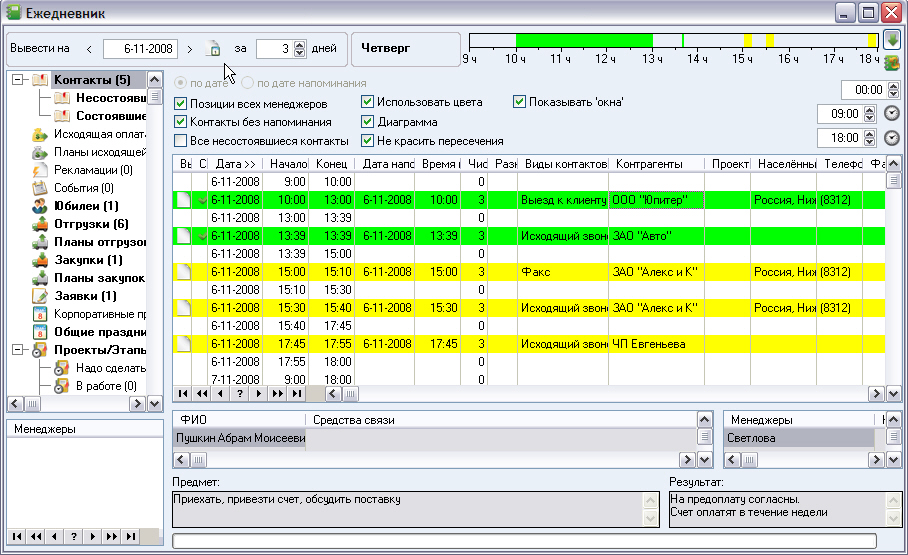Collapse the Проекты/Этапы tree node
The image size is (908, 555).
point(18,349)
